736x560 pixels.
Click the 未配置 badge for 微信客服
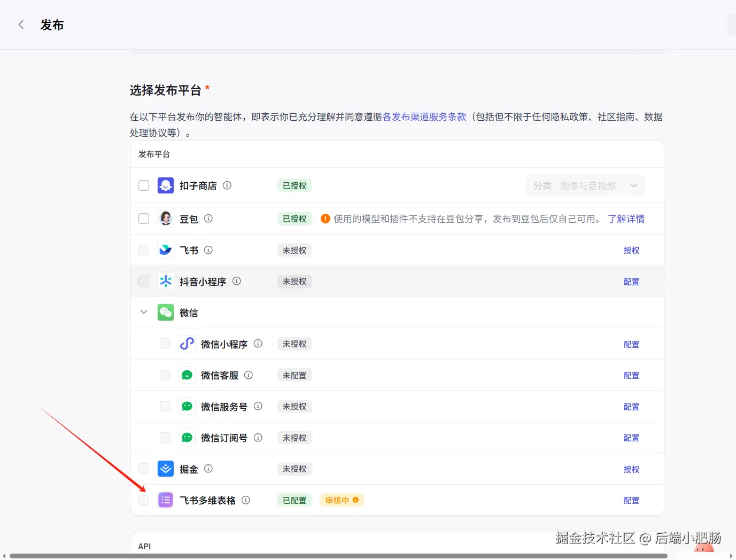pyautogui.click(x=295, y=375)
